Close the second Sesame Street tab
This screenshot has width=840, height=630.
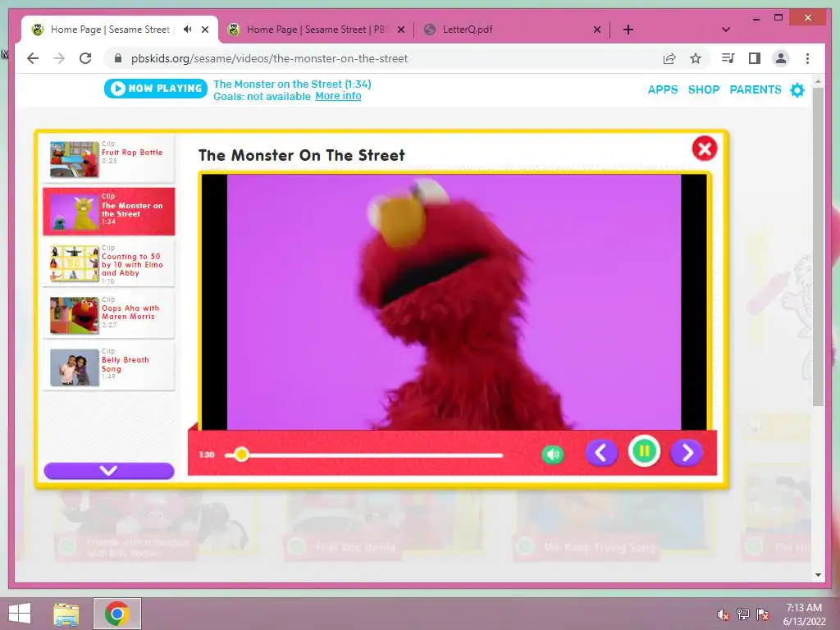click(400, 30)
